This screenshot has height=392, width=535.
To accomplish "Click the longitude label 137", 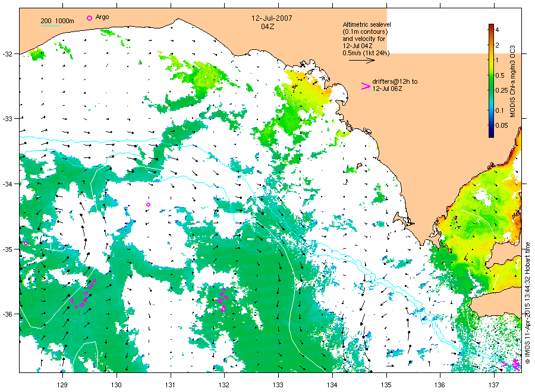I will coord(494,385).
